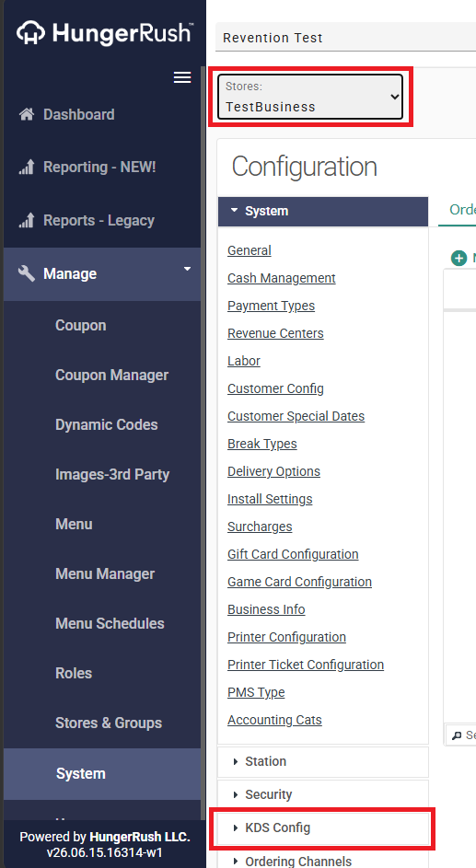This screenshot has width=476, height=868.
Task: Select Menu Manager in sidebar
Action: click(105, 574)
